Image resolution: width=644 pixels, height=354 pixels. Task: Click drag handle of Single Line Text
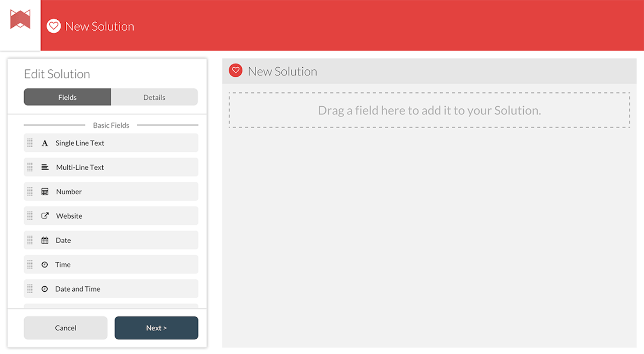30,143
